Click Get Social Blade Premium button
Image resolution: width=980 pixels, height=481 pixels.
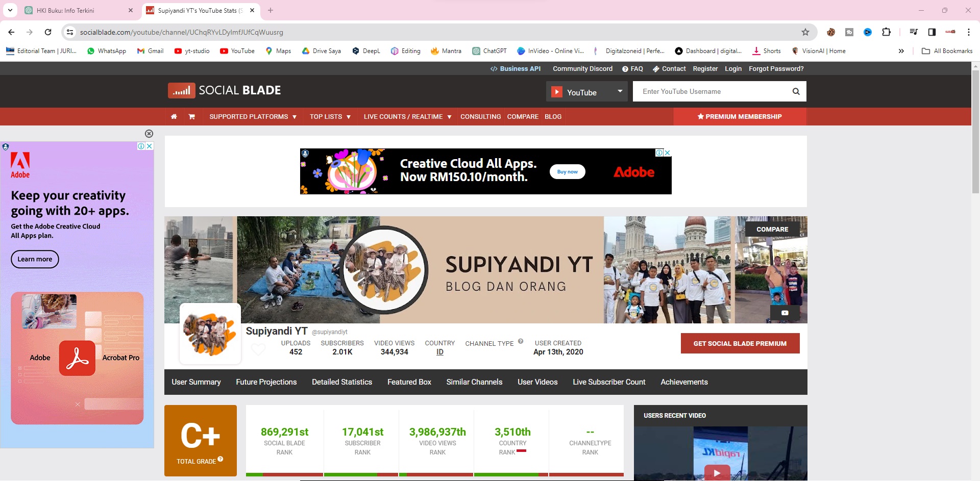[x=740, y=344]
